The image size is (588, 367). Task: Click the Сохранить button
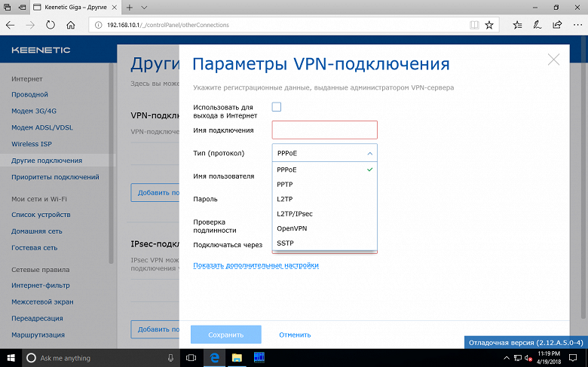225,335
